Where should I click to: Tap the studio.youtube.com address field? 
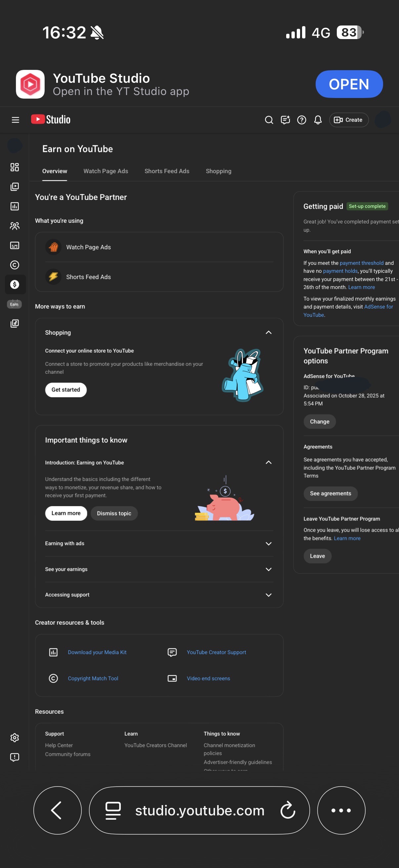pos(200,810)
